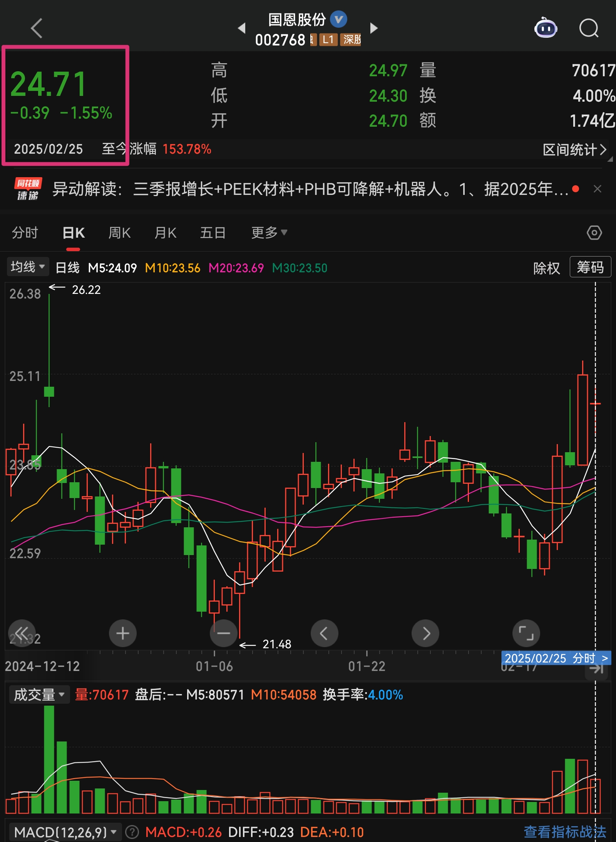The height and width of the screenshot is (842, 616).
Task: Switch to 分时 tab
Action: [25, 233]
